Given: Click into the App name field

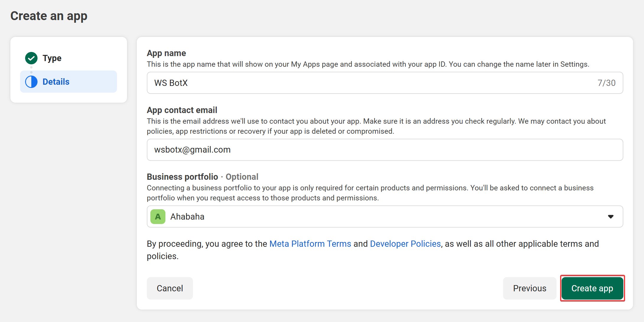Looking at the screenshot, I should (x=385, y=83).
